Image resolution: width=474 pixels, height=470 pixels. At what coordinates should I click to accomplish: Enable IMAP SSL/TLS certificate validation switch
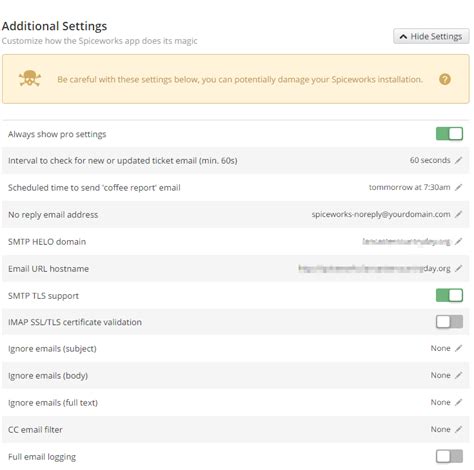coord(449,322)
